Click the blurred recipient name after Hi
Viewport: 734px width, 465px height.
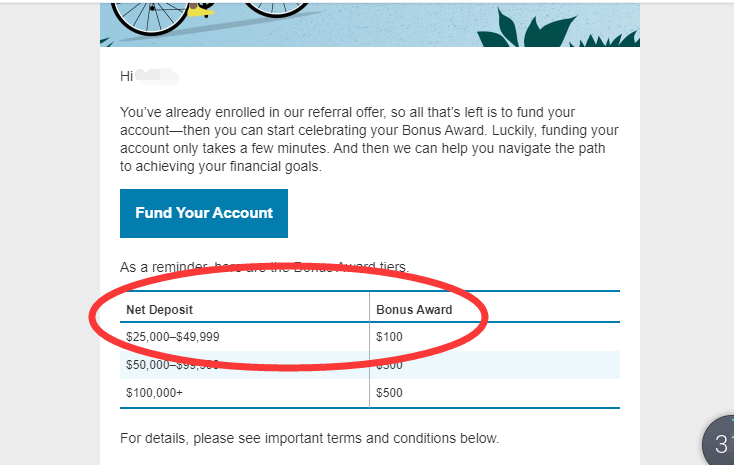[x=157, y=76]
